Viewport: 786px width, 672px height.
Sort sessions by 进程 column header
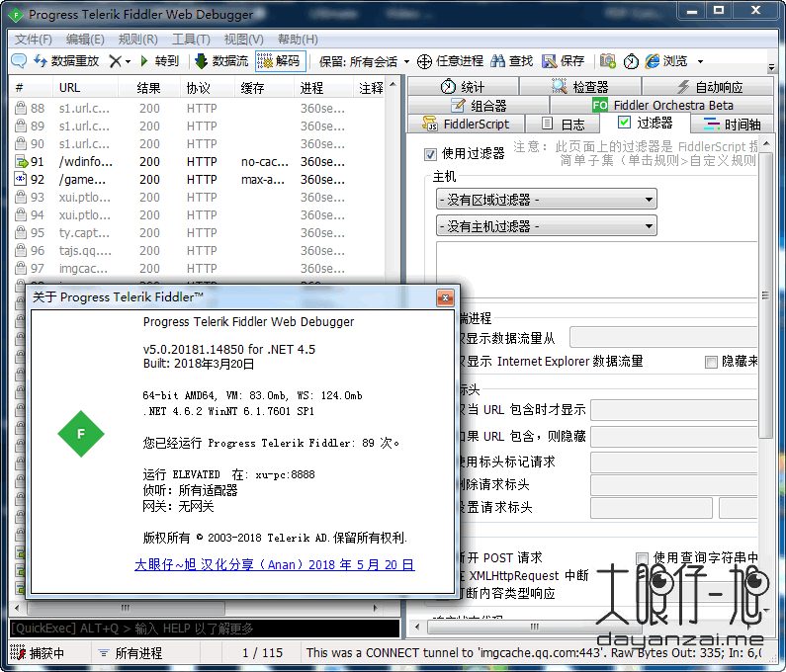323,88
